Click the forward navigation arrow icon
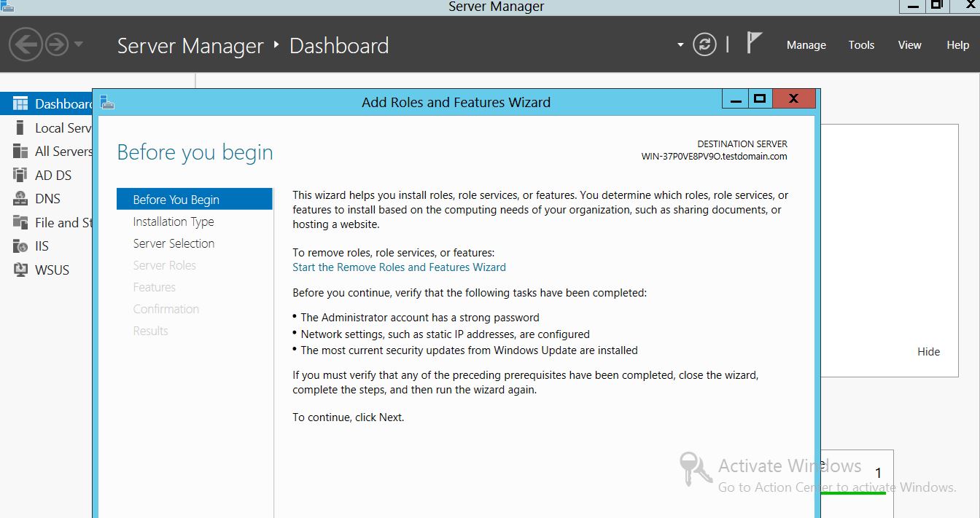Screen dimensions: 980x518 pyautogui.click(x=56, y=45)
